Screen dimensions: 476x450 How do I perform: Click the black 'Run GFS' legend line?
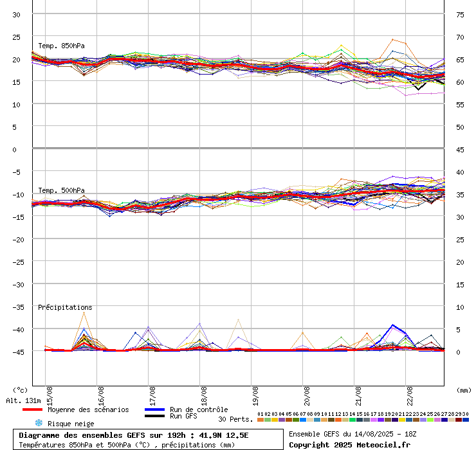[x=154, y=416]
